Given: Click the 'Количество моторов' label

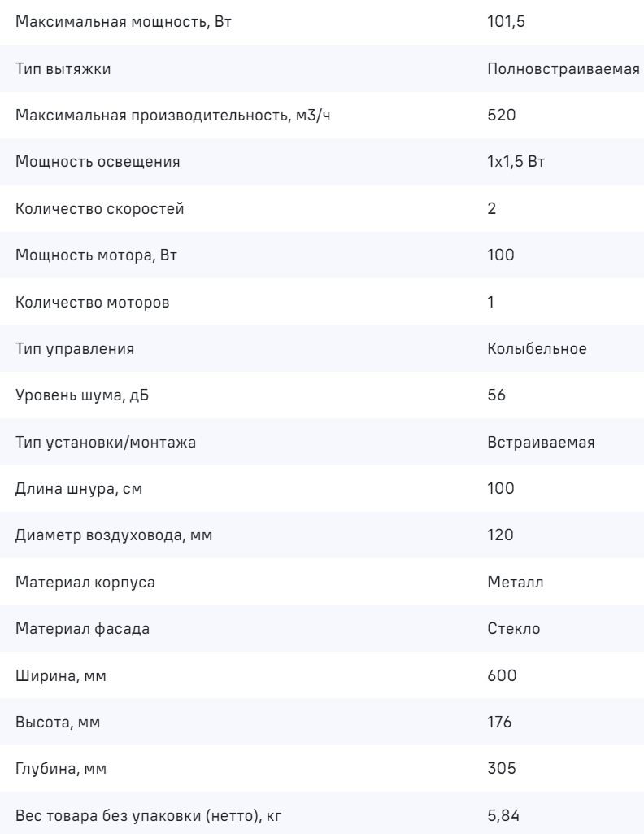Looking at the screenshot, I should (x=94, y=302).
